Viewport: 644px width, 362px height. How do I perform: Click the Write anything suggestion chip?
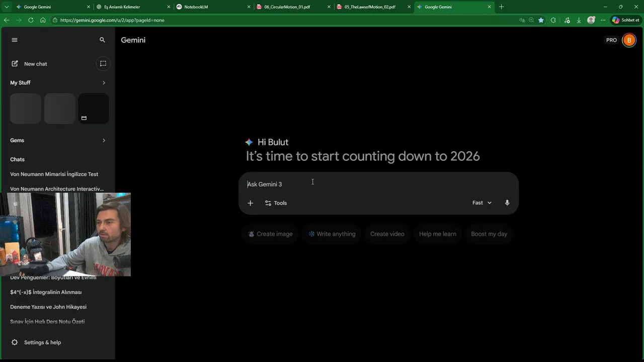tap(332, 234)
